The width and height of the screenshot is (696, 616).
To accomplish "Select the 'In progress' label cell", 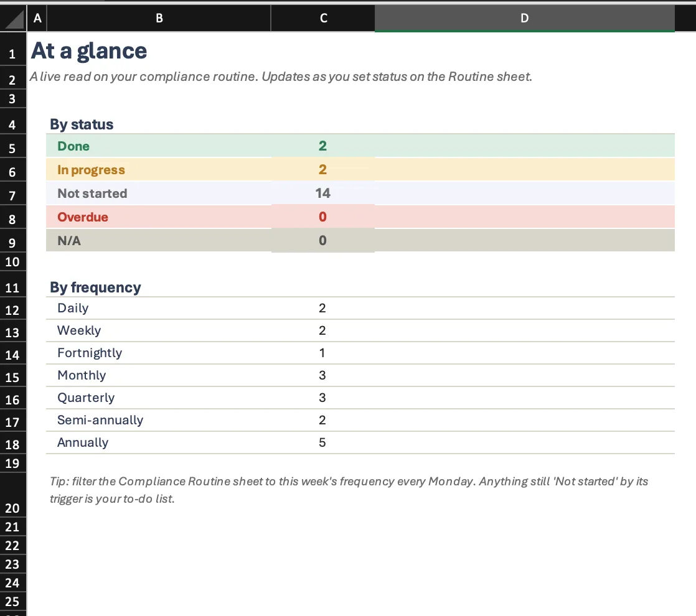I will pyautogui.click(x=159, y=169).
